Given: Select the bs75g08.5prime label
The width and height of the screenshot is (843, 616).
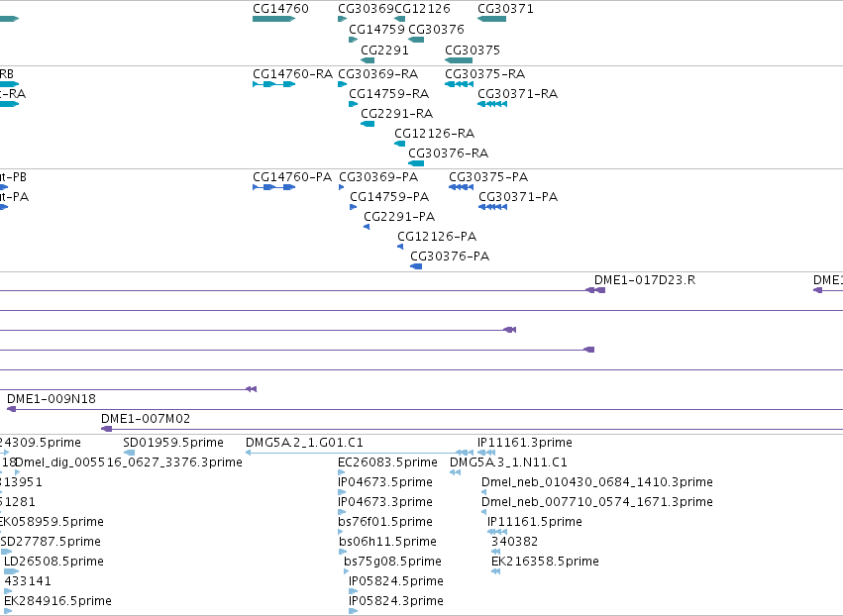Looking at the screenshot, I should click(x=392, y=562).
